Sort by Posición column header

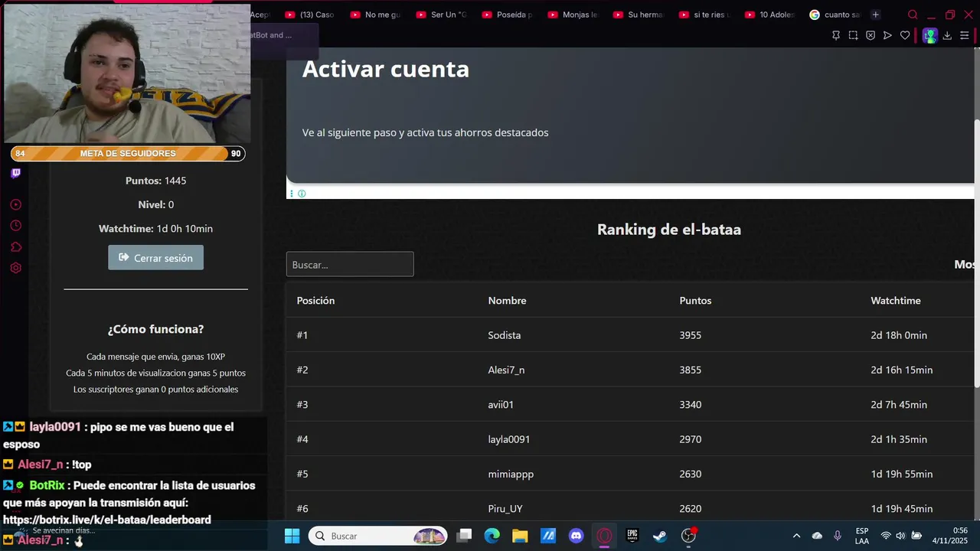[x=315, y=301]
